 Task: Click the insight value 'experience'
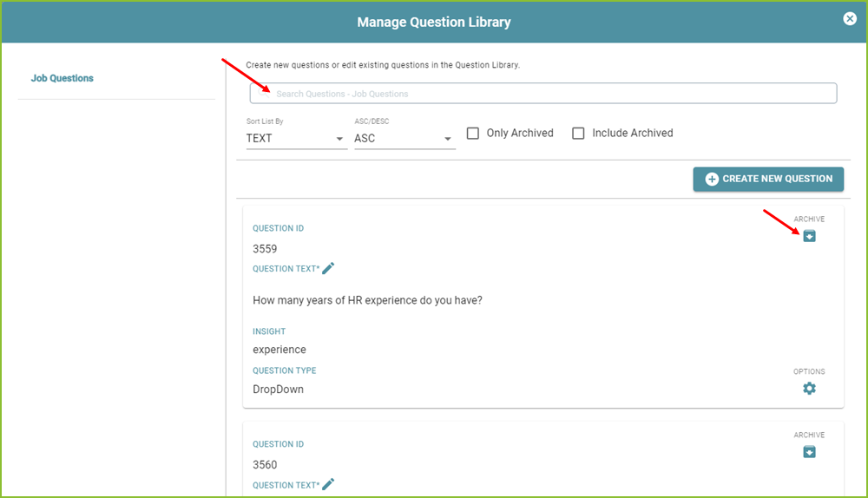point(279,350)
